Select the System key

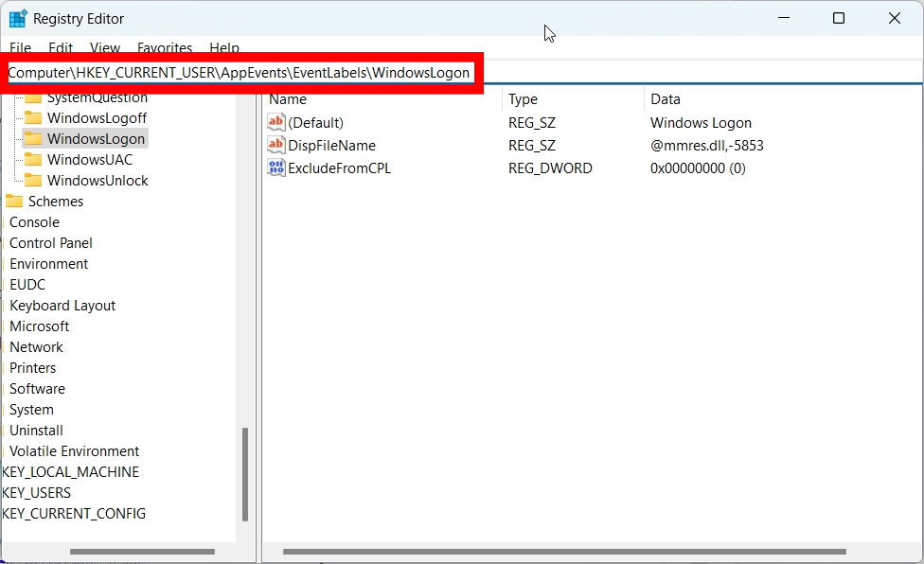(x=32, y=410)
